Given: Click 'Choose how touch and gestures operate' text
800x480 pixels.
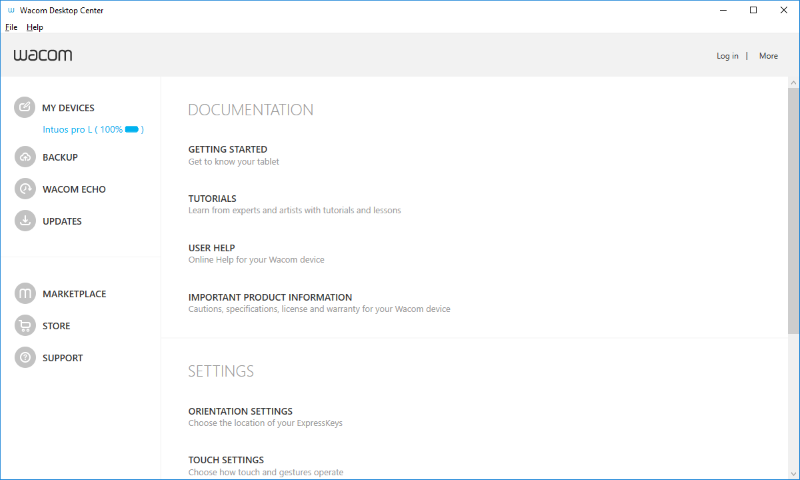Looking at the screenshot, I should 266,472.
